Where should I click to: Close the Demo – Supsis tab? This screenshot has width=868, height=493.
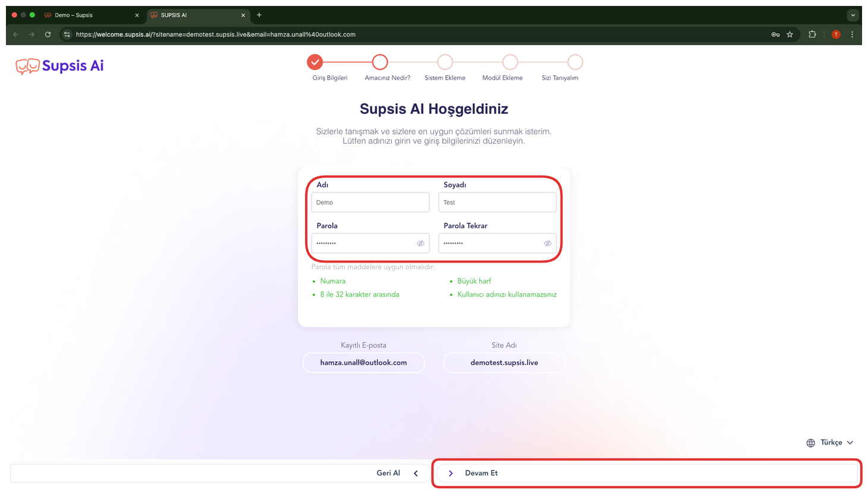click(137, 15)
